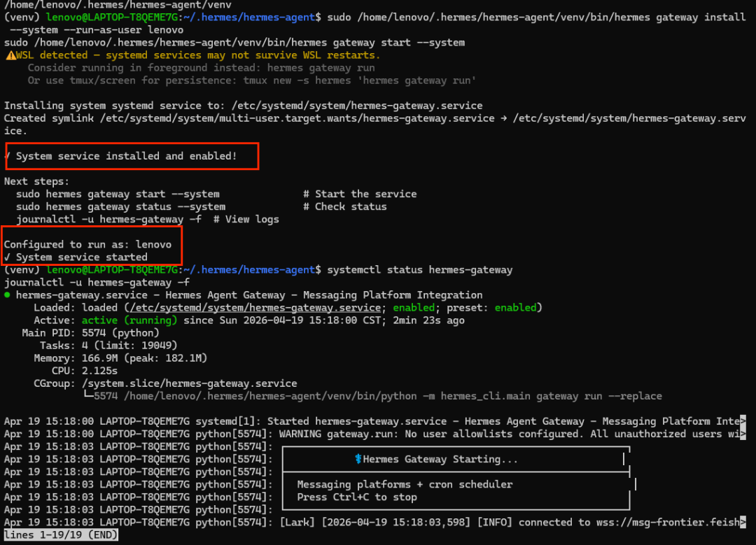Viewport: 756px width, 545px height.
Task: Click the Hermes Gateway lightning bolt icon
Action: coord(358,459)
